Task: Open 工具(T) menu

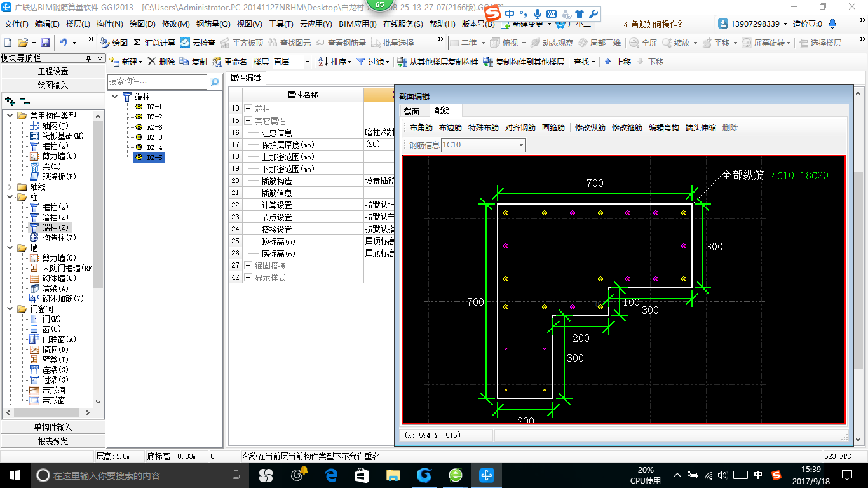Action: pos(281,24)
